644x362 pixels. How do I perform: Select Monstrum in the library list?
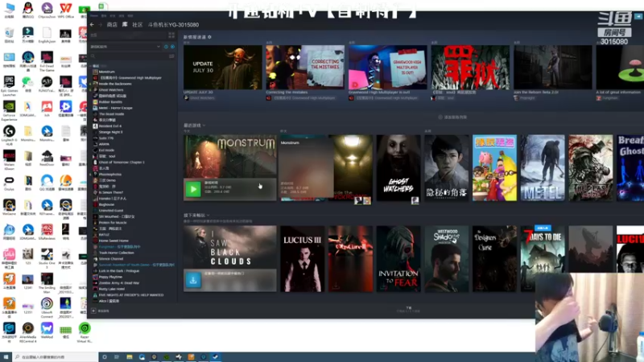(107, 72)
